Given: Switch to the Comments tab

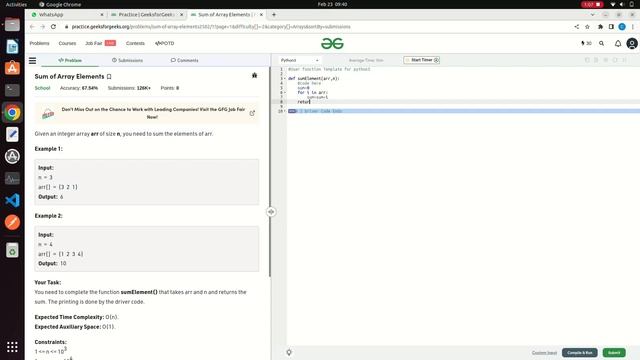Looking at the screenshot, I should click(184, 60).
